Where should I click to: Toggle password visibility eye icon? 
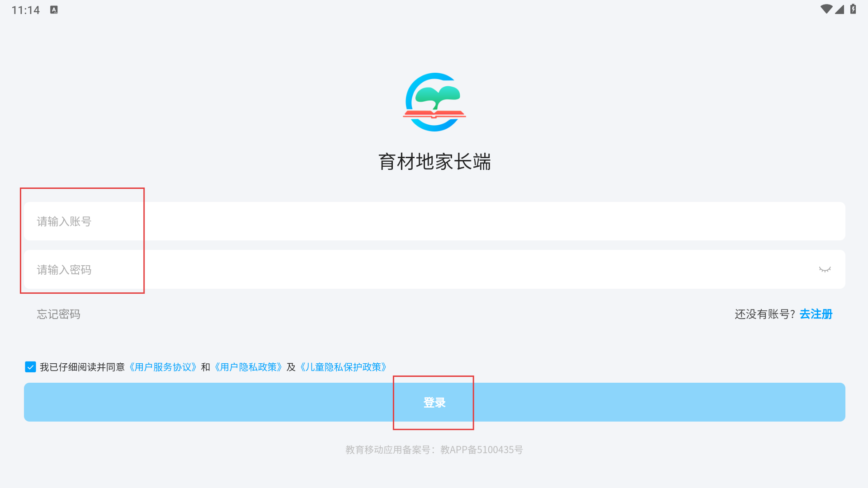tap(825, 270)
